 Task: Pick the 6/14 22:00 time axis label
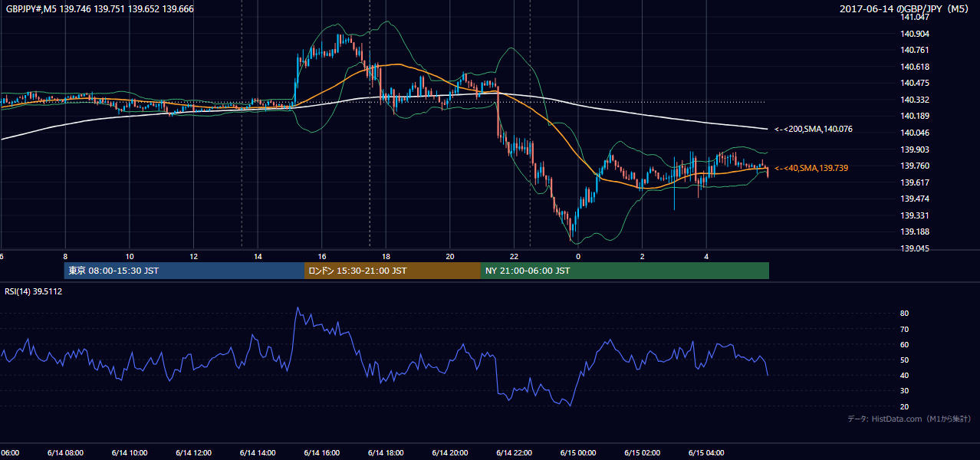[x=514, y=453]
